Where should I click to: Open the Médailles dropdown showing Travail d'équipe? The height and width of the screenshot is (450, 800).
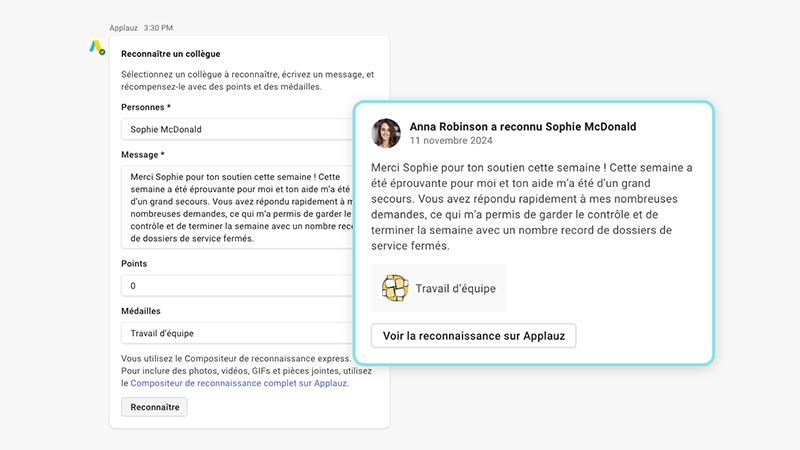235,334
